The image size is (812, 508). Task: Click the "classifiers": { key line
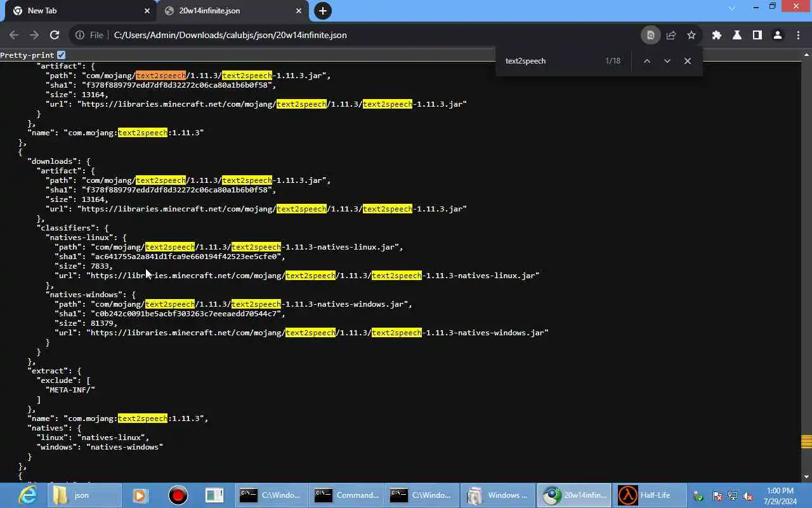point(72,228)
